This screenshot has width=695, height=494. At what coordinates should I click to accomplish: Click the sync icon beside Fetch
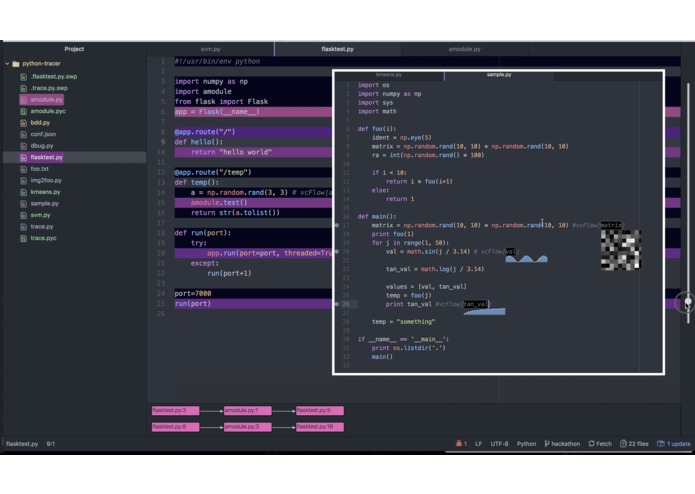pos(591,443)
